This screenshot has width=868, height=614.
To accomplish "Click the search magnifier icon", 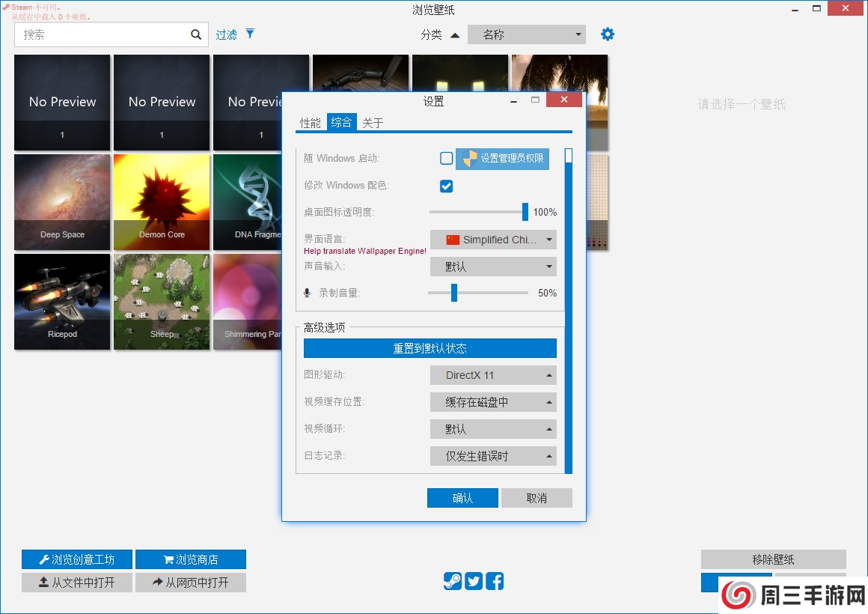I will tap(196, 34).
